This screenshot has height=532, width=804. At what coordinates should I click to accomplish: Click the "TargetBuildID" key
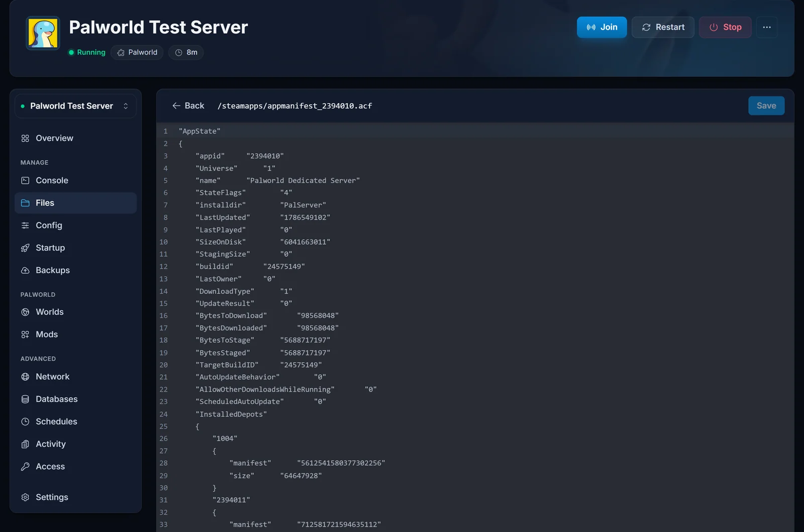pos(227,365)
